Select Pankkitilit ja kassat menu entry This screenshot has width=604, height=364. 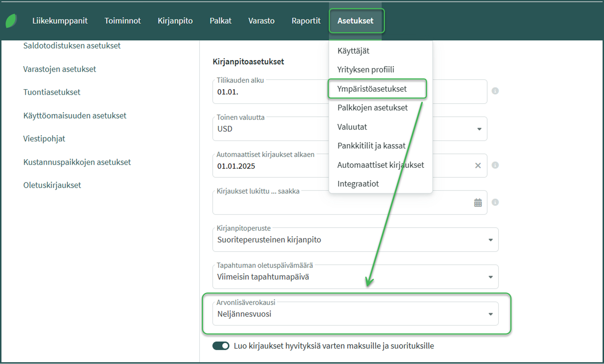click(371, 146)
